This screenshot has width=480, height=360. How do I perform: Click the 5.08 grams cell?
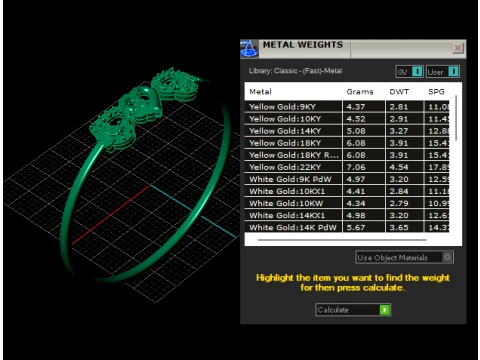[x=364, y=131]
